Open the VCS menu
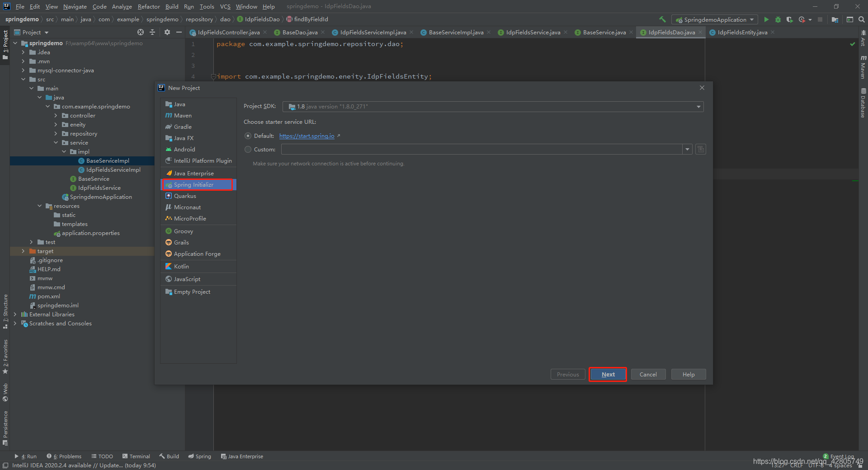 coord(225,6)
